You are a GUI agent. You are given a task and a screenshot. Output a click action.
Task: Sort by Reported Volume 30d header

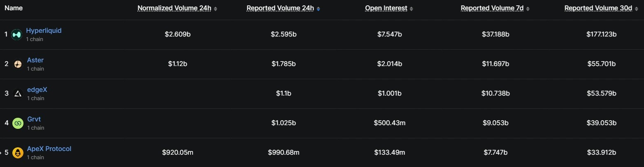[598, 8]
